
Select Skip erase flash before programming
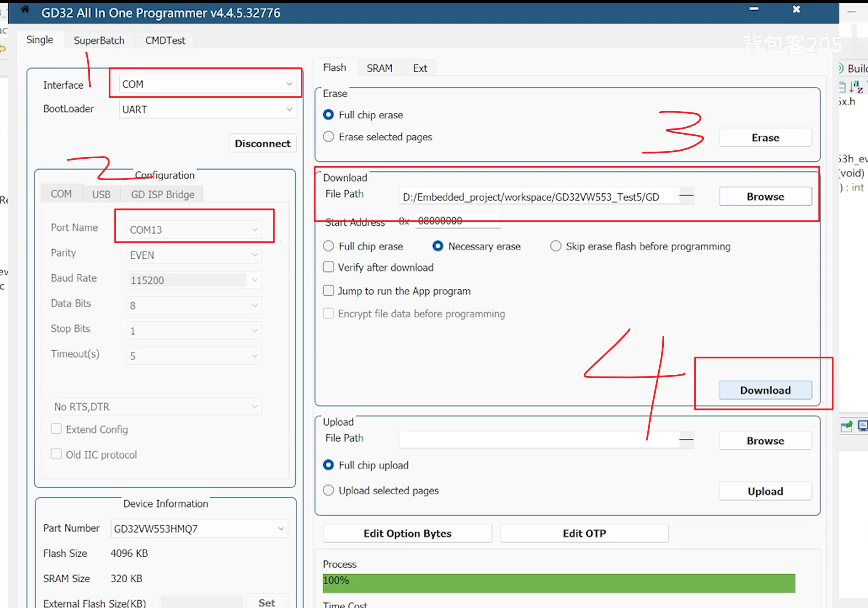pos(556,246)
